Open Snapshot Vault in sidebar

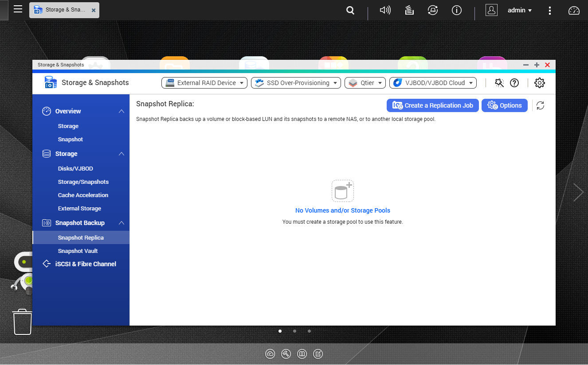pyautogui.click(x=78, y=251)
